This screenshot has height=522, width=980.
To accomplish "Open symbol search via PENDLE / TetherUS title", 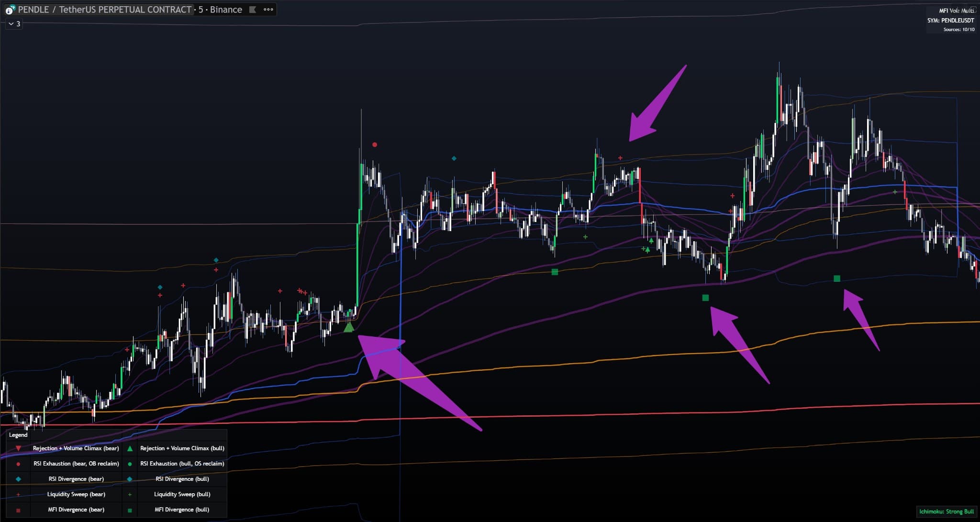I will [x=96, y=9].
